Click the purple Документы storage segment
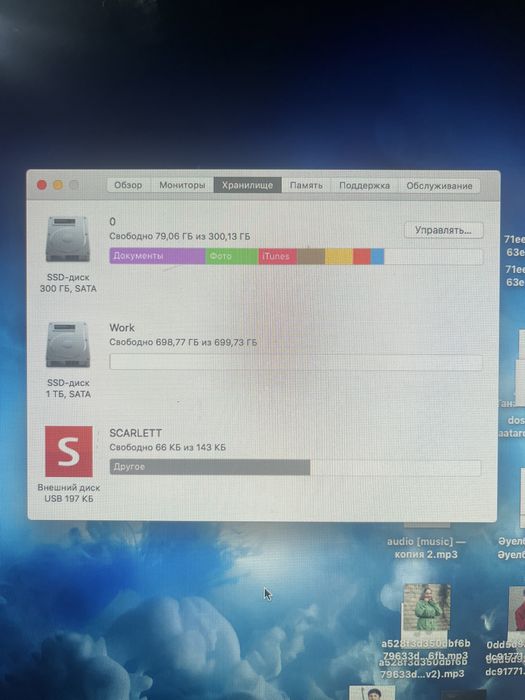 click(157, 256)
